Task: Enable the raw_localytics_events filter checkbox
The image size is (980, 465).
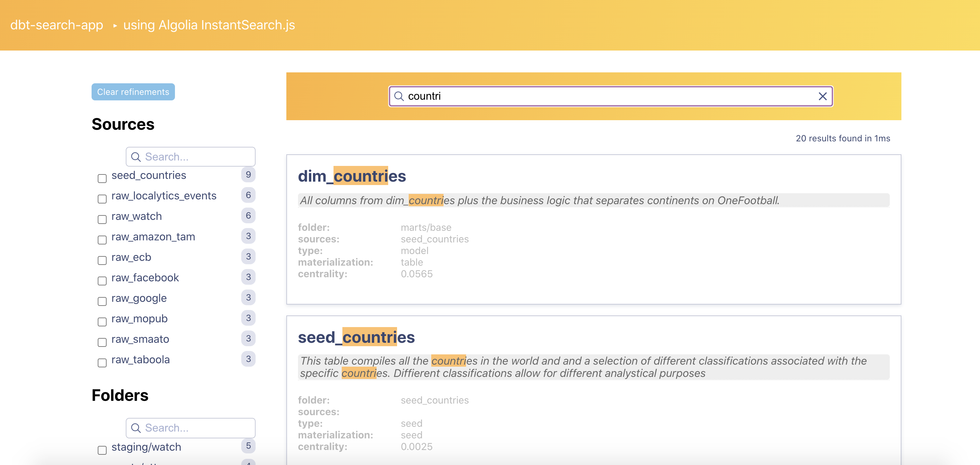Action: click(102, 199)
